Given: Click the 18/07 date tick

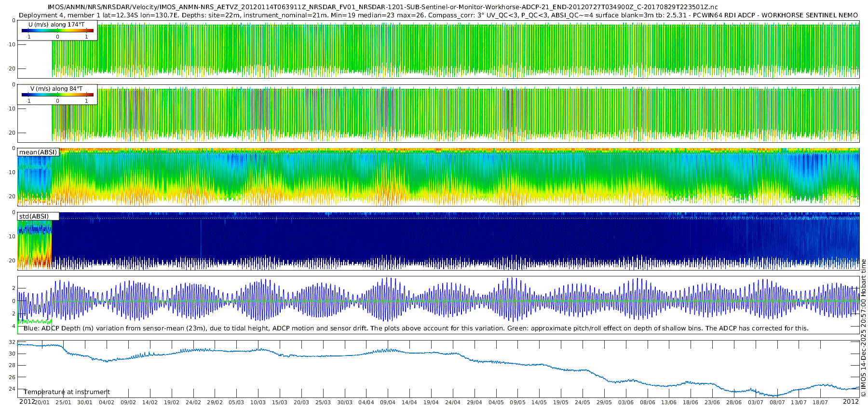Looking at the screenshot, I should point(820,402).
